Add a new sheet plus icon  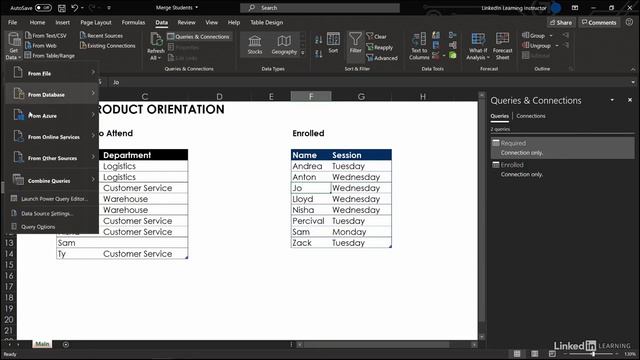(x=66, y=344)
